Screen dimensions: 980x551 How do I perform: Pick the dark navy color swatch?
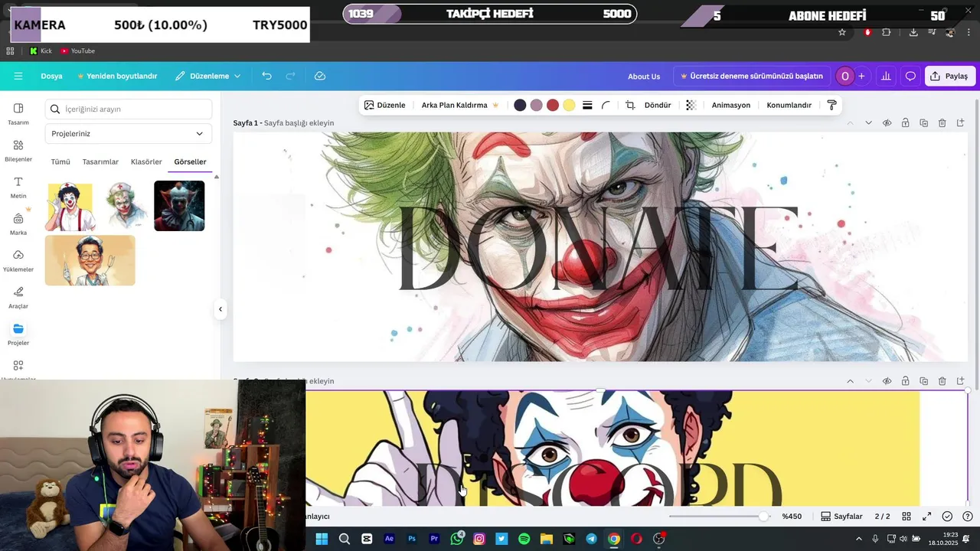520,105
